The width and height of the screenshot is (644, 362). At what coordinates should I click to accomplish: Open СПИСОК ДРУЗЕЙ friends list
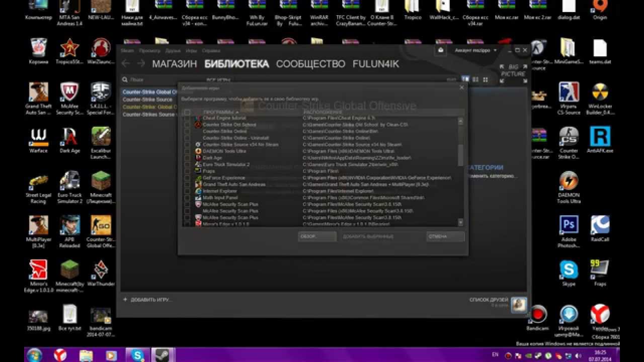[x=489, y=300]
